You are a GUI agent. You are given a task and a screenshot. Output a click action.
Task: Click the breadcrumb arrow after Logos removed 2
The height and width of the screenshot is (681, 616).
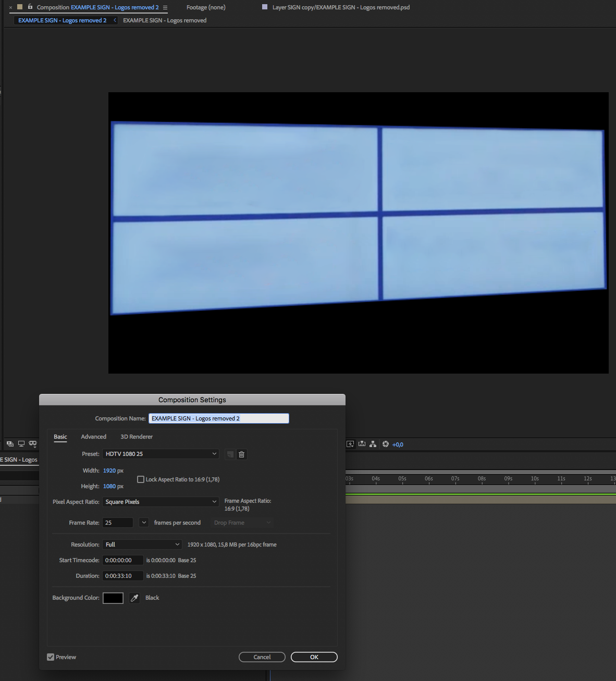115,20
